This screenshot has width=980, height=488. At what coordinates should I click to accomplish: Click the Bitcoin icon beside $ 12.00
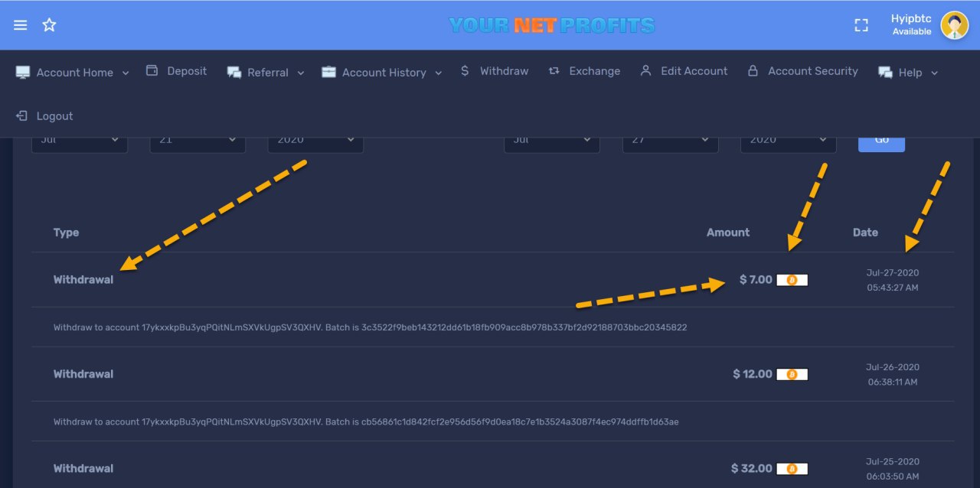(792, 374)
